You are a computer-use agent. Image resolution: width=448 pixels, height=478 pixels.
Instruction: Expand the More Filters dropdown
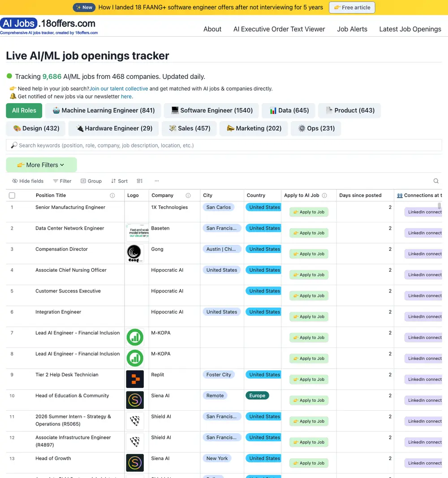pyautogui.click(x=41, y=165)
